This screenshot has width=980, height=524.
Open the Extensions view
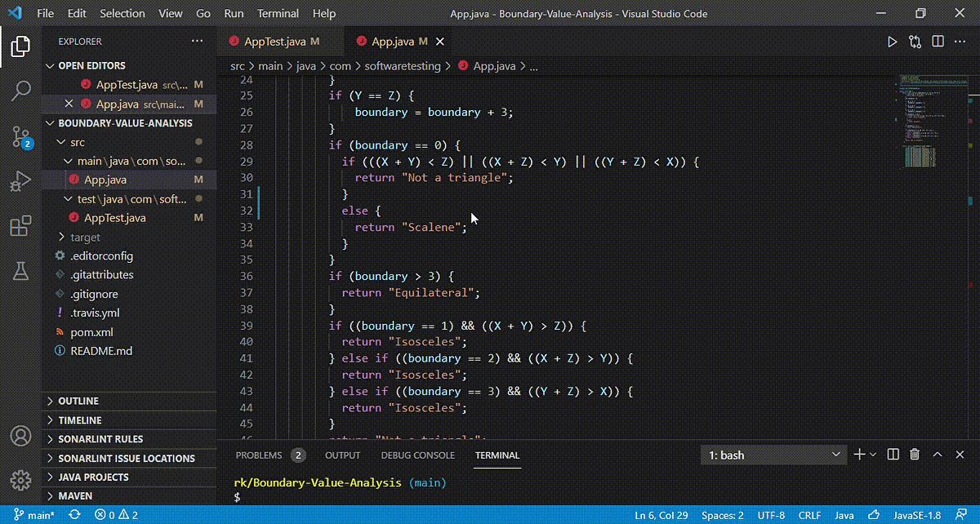(x=20, y=226)
